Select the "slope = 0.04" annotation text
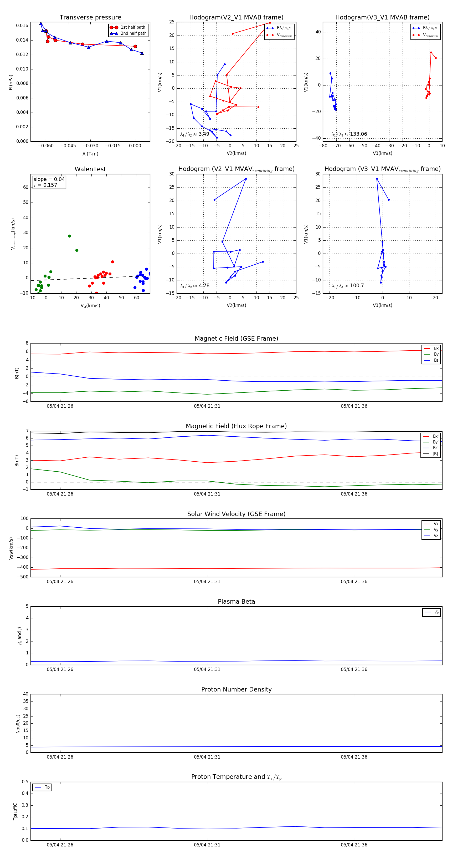 coord(49,179)
